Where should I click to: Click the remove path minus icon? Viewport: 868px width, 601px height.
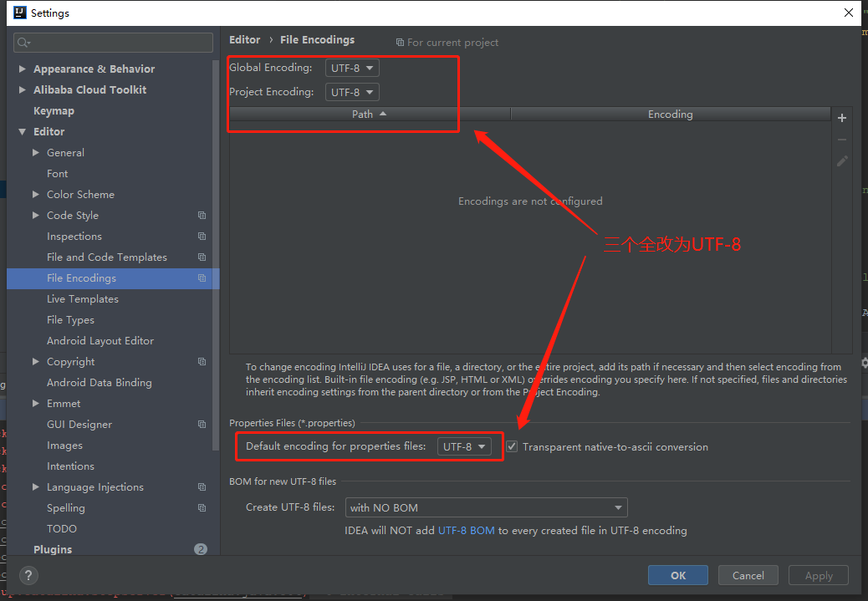click(841, 140)
